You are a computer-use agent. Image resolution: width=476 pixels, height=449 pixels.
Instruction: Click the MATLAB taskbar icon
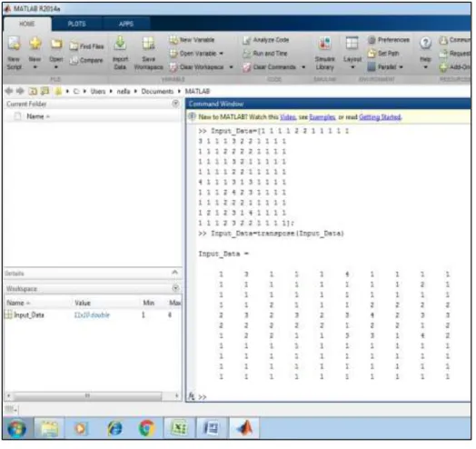click(x=244, y=429)
